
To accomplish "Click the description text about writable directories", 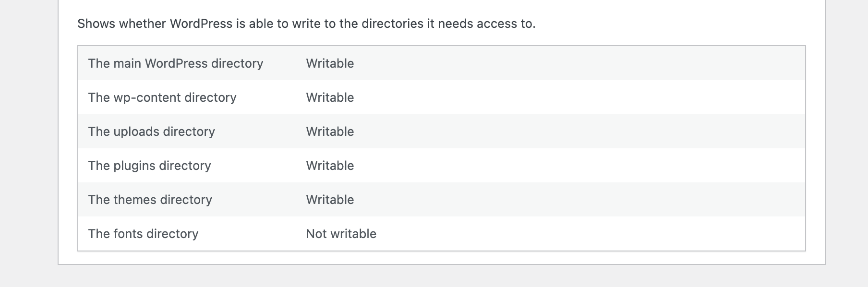I will pos(306,24).
